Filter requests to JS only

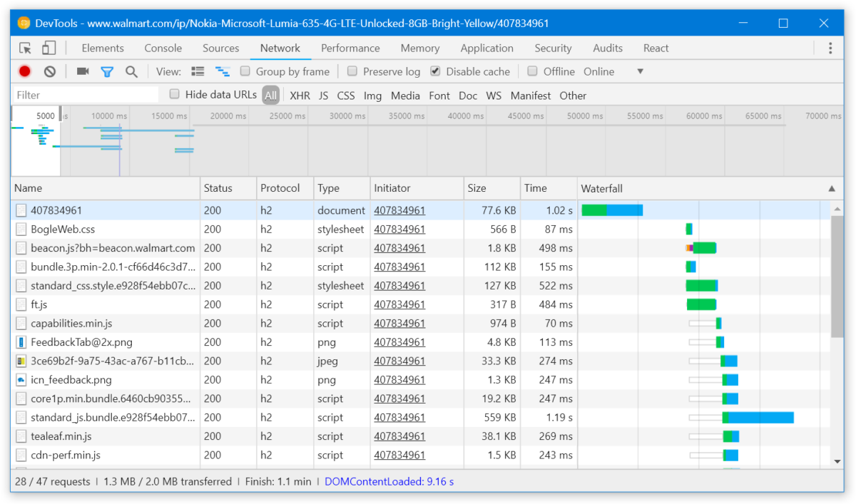coord(323,95)
